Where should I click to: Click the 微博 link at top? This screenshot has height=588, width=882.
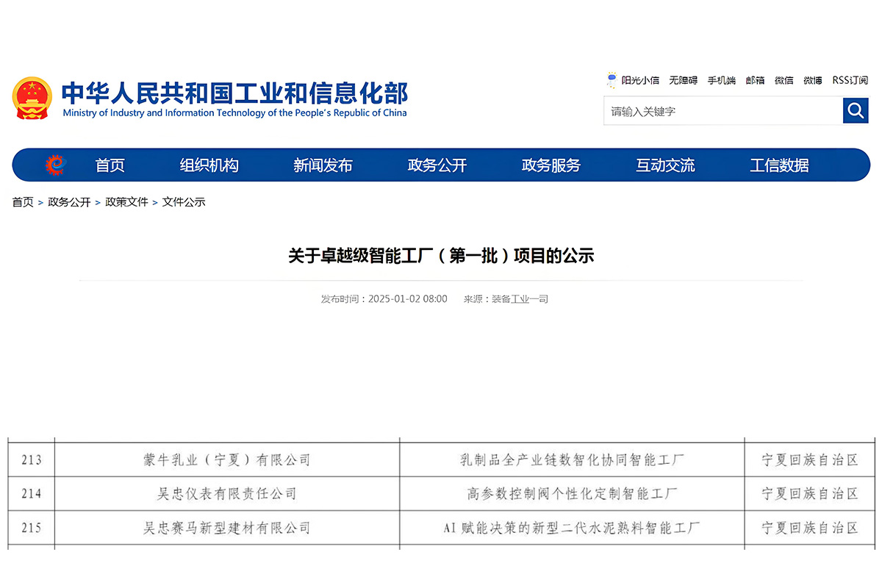point(812,80)
